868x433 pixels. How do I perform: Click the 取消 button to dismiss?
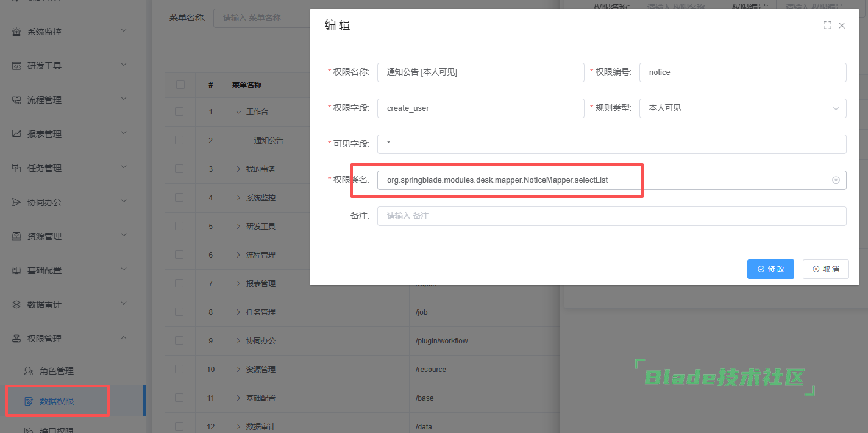(826, 269)
